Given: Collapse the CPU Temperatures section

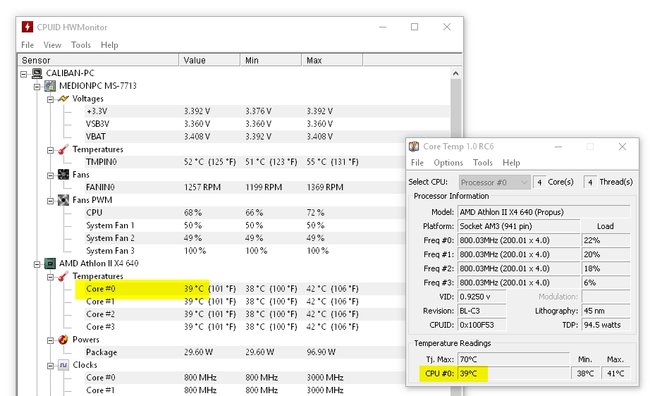Looking at the screenshot, I should click(50, 277).
